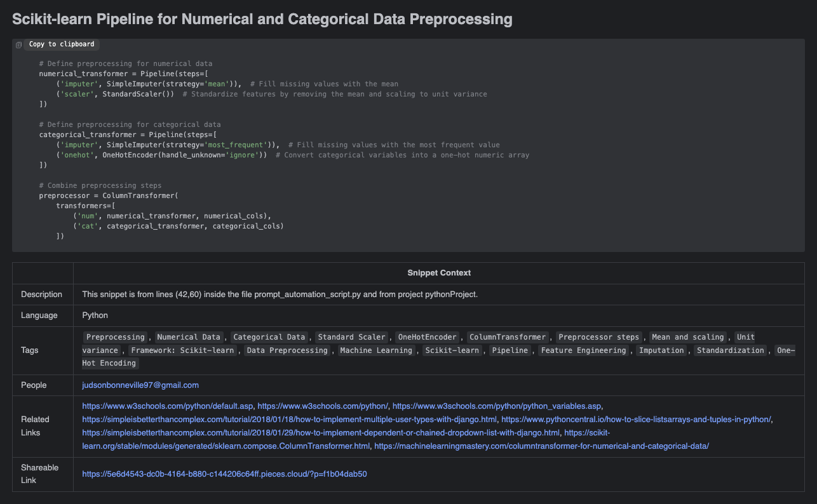817x504 pixels.
Task: Click the preprocessor = ColumnTransformer code line
Action: coord(109,196)
